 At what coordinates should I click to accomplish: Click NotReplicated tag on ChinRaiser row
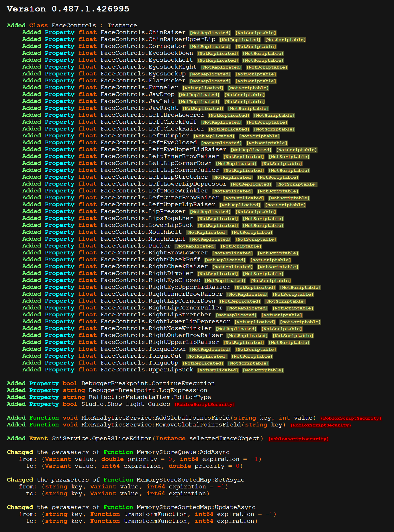pos(210,33)
